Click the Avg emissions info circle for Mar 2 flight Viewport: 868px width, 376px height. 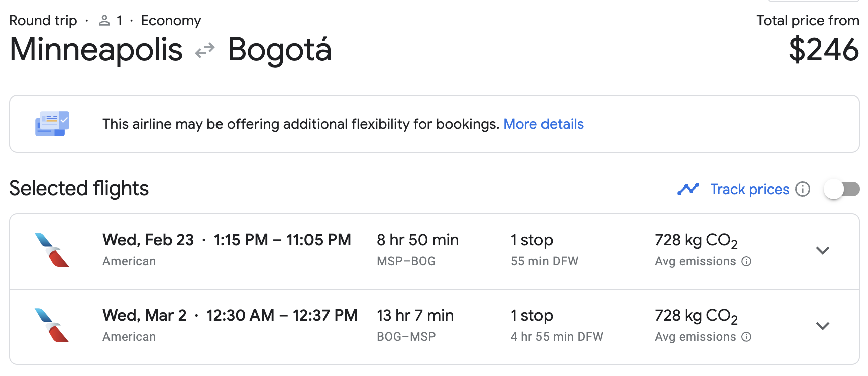[747, 337]
